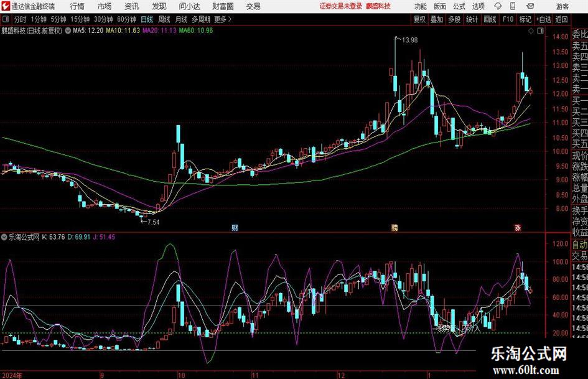This screenshot has height=379, width=588.
Task: Add stock via +自选 button
Action: pos(543,19)
